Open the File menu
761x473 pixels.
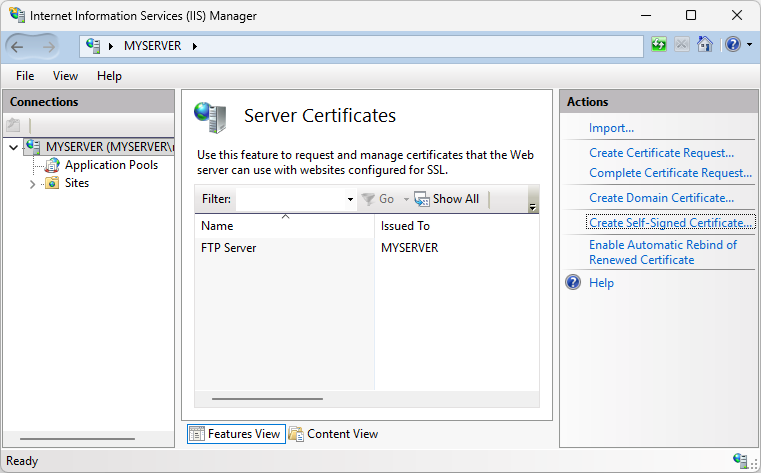25,76
